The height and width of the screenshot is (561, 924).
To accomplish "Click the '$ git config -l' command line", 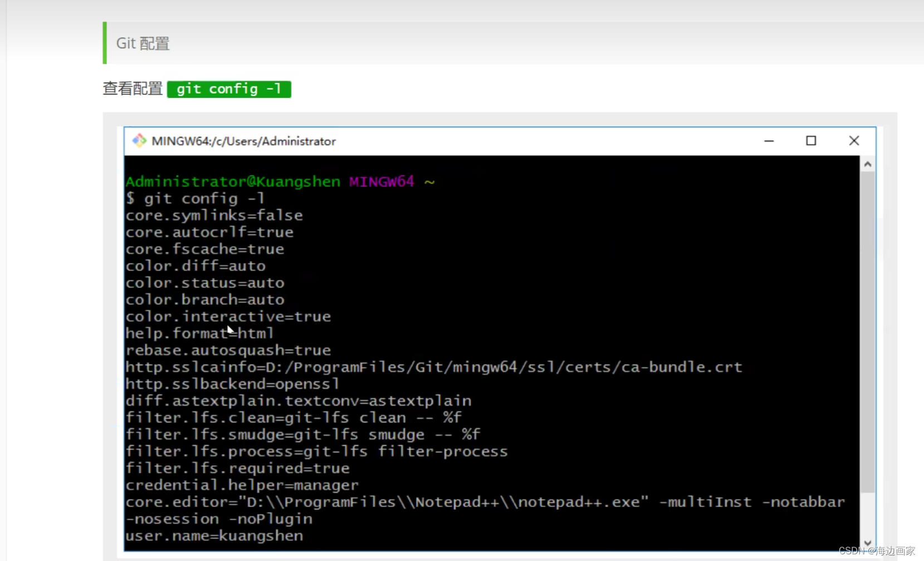I will tap(195, 198).
